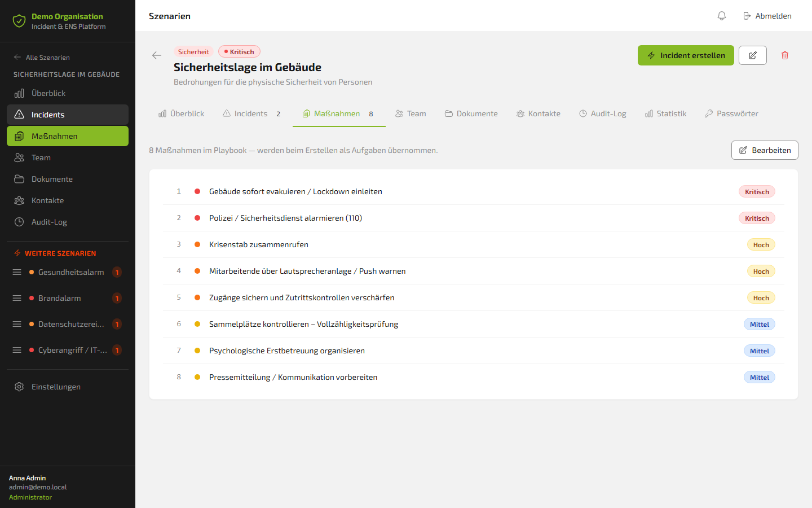Click the Sicherheit category tag
Image resolution: width=812 pixels, height=508 pixels.
(193, 52)
